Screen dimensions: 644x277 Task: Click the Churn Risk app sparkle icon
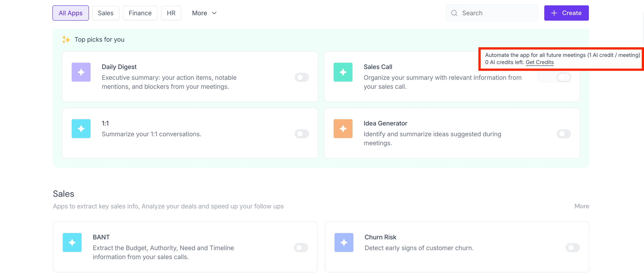coord(344,242)
